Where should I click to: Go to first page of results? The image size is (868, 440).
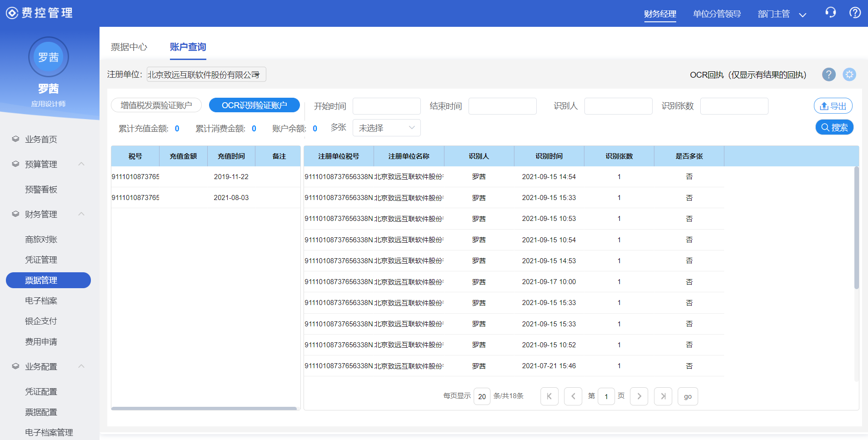click(x=549, y=396)
